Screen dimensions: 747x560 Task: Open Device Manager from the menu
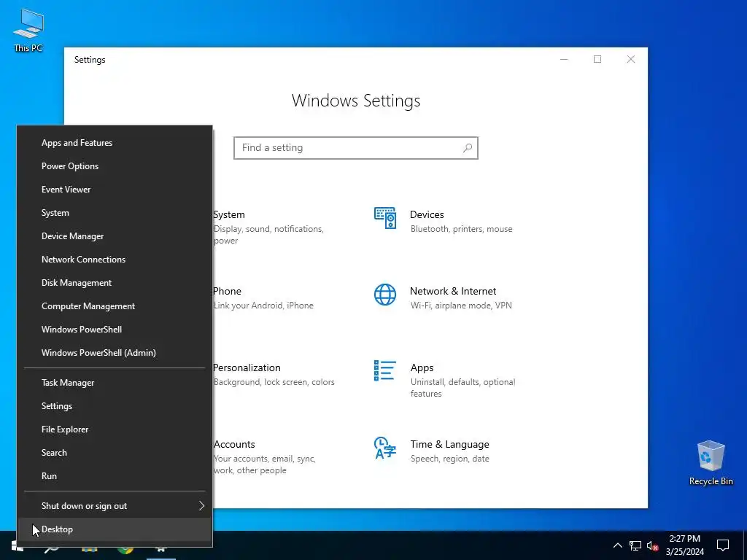point(115,236)
